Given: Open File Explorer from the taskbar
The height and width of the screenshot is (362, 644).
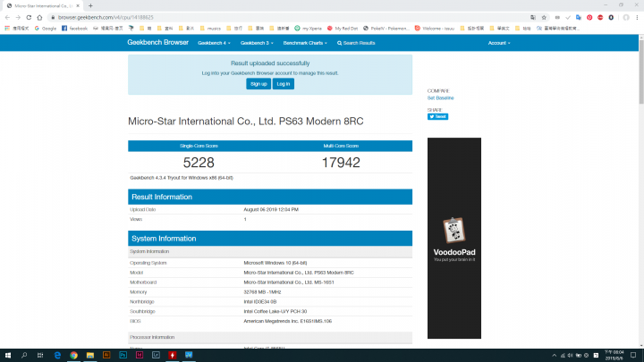Looking at the screenshot, I should [x=90, y=355].
